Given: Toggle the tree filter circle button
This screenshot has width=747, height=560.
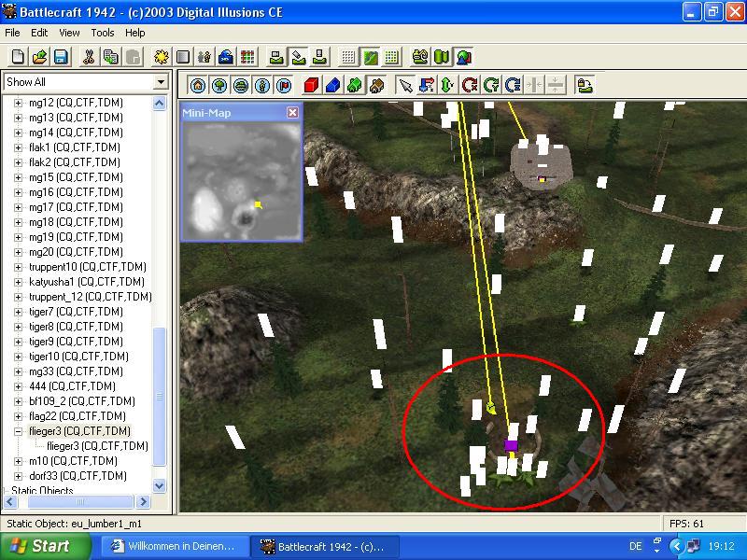Looking at the screenshot, I should click(x=219, y=85).
